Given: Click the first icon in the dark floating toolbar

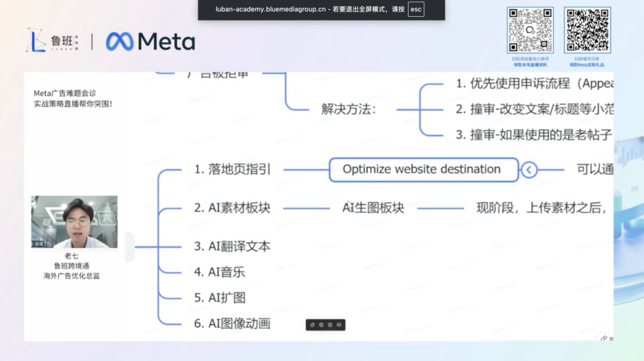Looking at the screenshot, I should point(312,325).
